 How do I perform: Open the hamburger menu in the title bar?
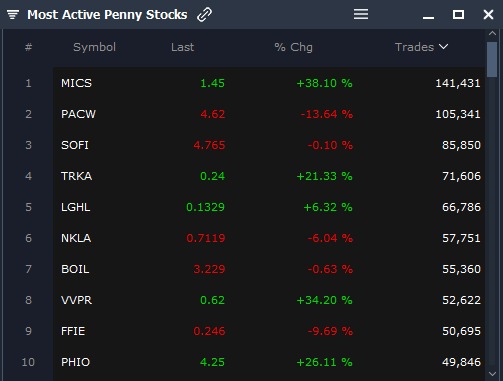361,14
